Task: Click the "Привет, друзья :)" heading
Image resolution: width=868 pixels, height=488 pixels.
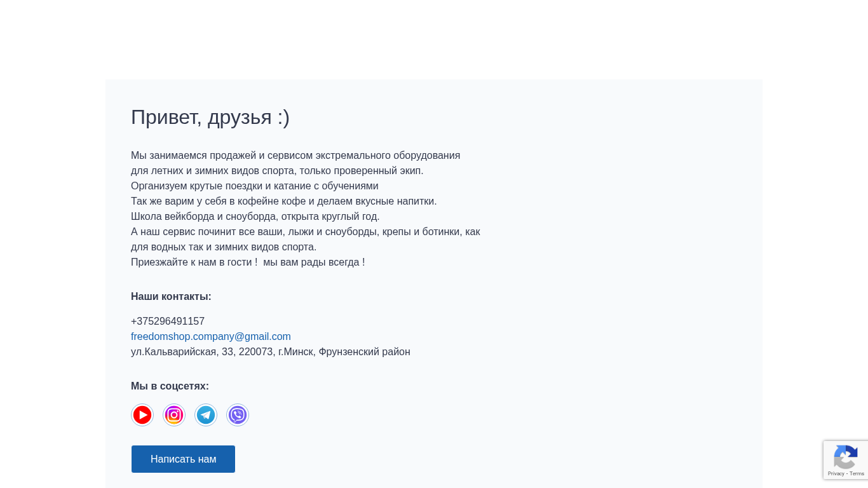Action: (x=210, y=117)
